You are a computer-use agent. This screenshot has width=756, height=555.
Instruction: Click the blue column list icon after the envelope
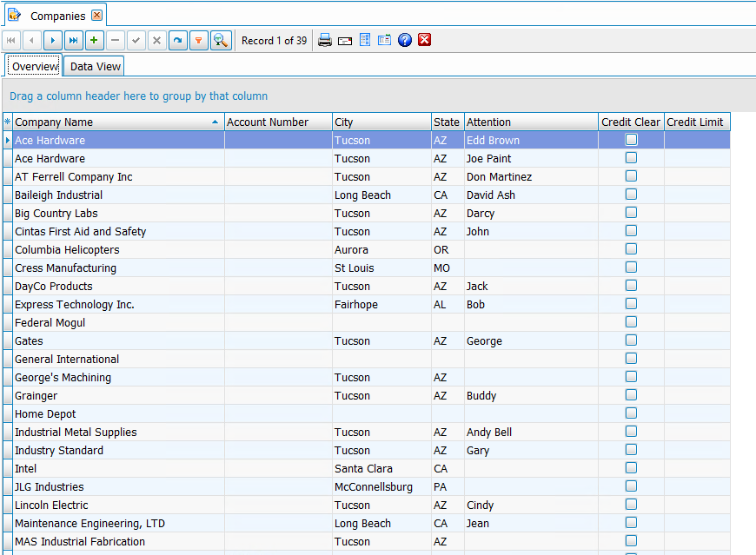(365, 40)
